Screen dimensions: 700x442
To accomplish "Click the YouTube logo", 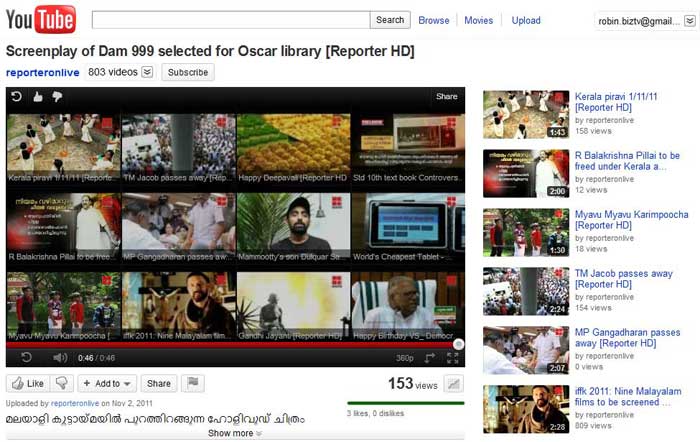I will [41, 19].
